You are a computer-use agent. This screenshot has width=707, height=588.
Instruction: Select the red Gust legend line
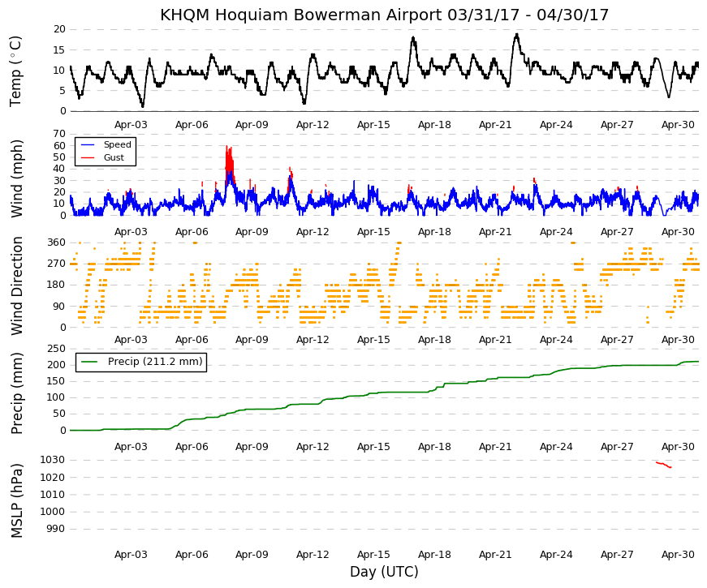[87, 157]
